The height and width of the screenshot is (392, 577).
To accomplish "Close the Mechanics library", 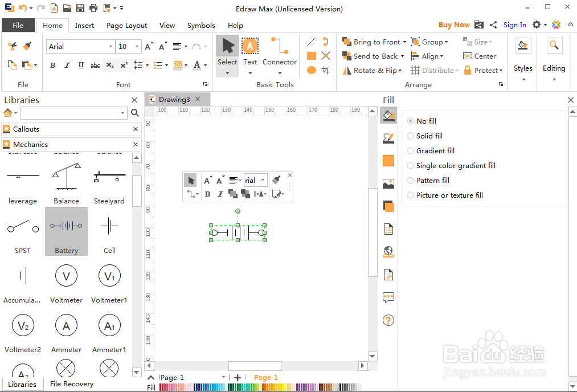I will tap(136, 145).
